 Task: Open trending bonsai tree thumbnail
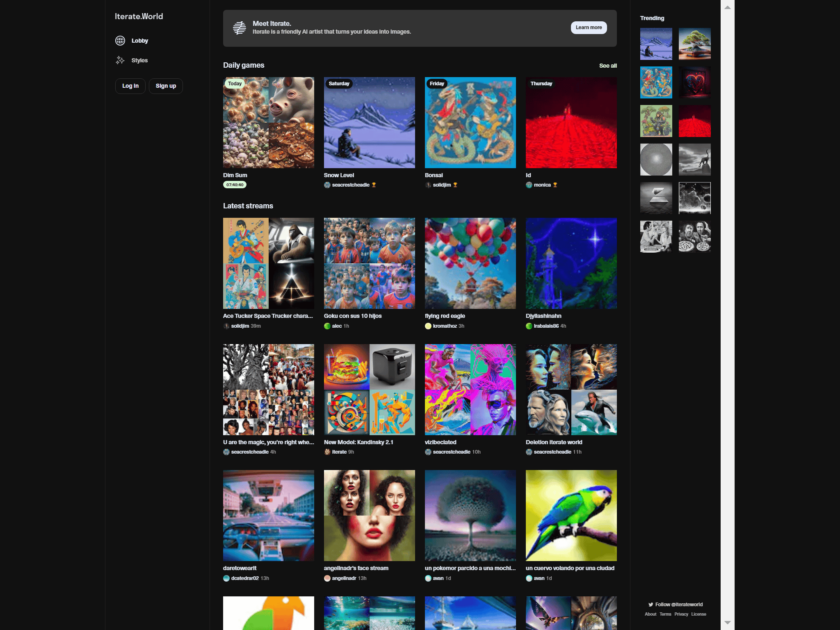click(695, 44)
